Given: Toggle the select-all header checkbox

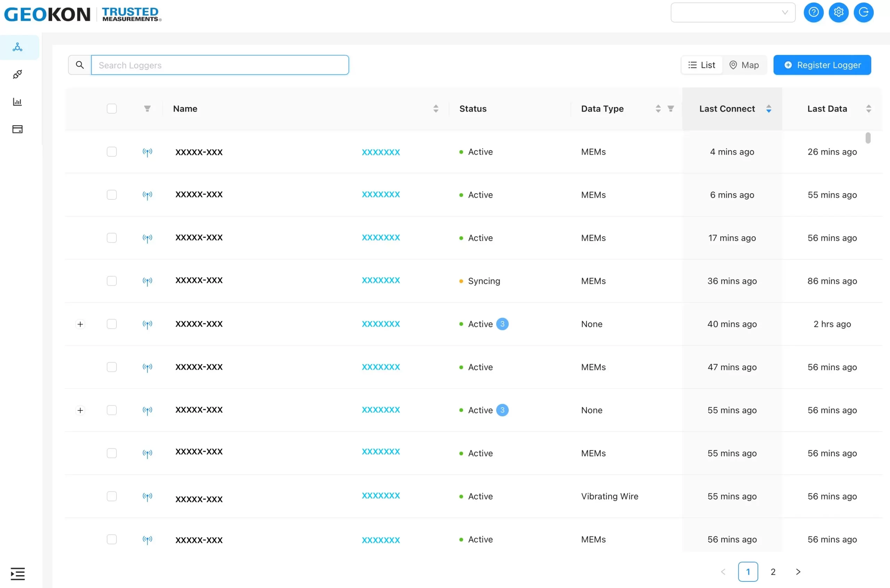Looking at the screenshot, I should 112,109.
